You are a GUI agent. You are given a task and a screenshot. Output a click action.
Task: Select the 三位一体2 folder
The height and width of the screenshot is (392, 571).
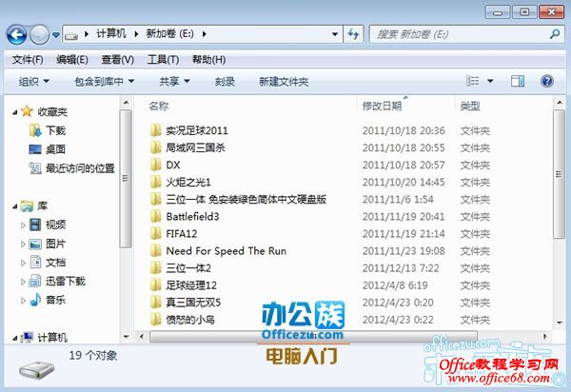(x=181, y=268)
